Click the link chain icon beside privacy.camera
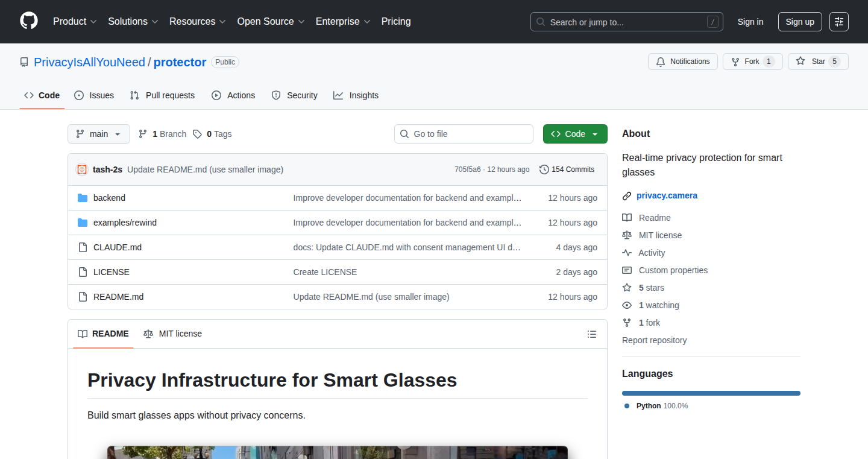 pos(627,196)
